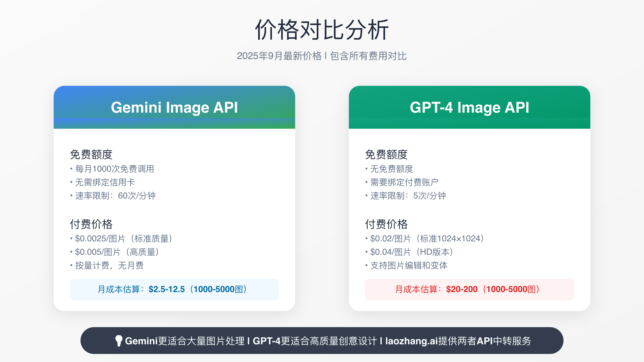Click 无需绑定信用卡

pos(105,182)
